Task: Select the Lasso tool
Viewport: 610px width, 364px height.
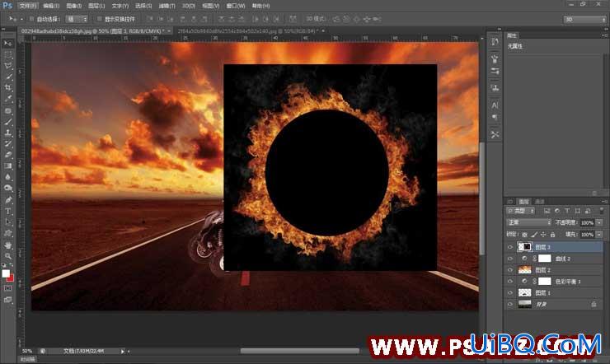Action: [7, 66]
